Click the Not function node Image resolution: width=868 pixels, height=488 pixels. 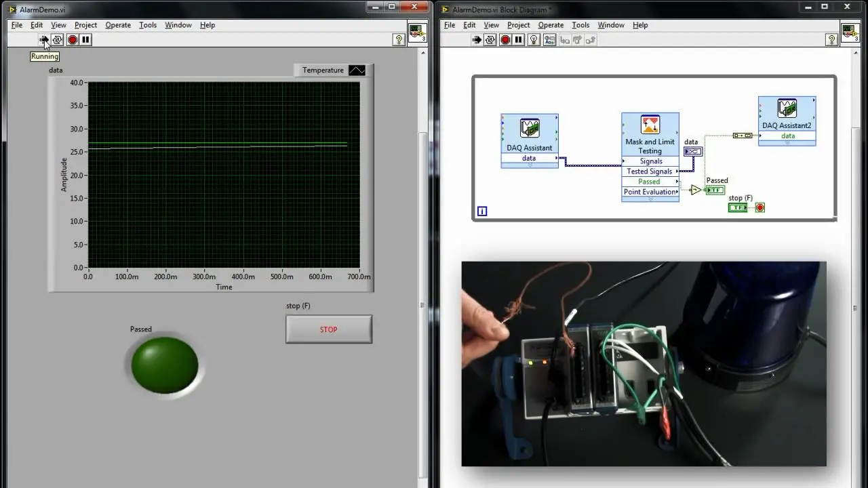[695, 190]
